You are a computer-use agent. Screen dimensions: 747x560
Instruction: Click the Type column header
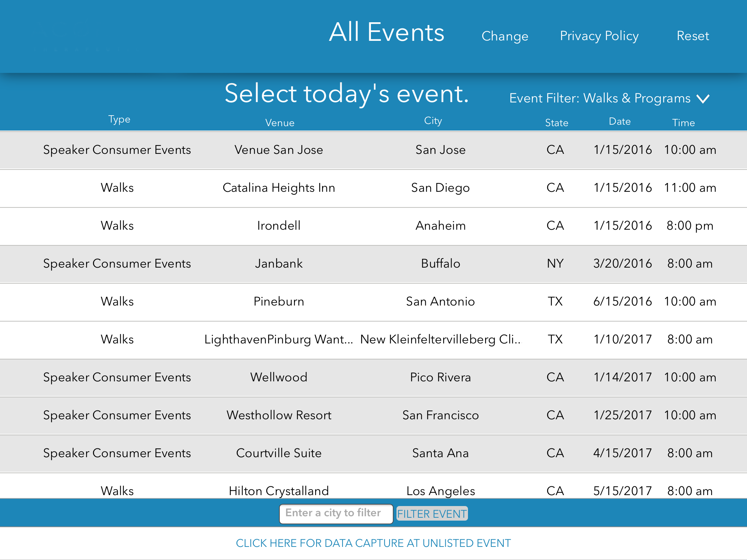[119, 119]
